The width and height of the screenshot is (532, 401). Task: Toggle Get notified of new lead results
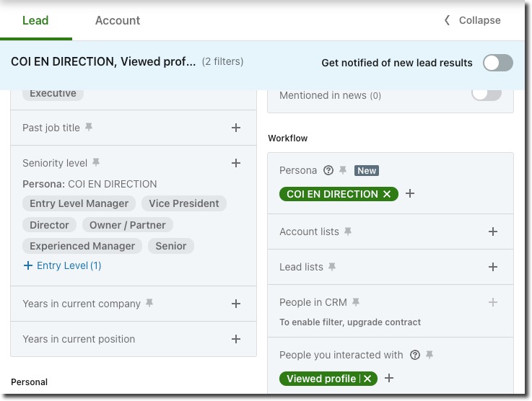pyautogui.click(x=498, y=63)
